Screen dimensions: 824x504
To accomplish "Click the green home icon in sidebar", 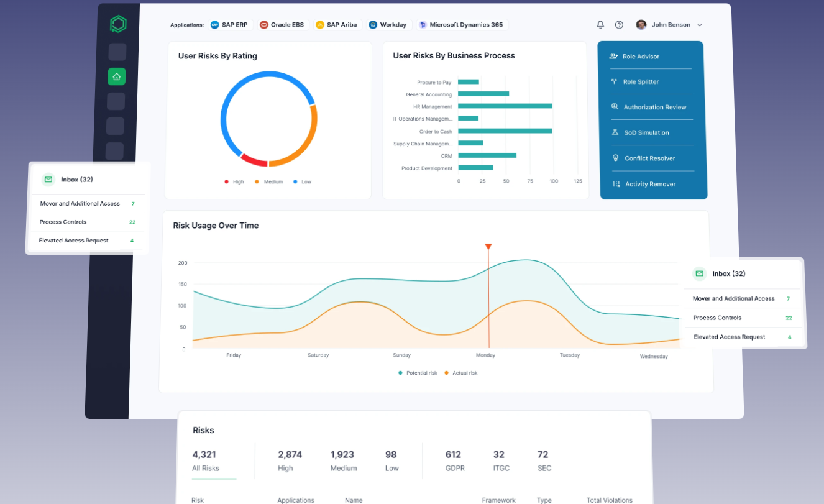I will (116, 76).
